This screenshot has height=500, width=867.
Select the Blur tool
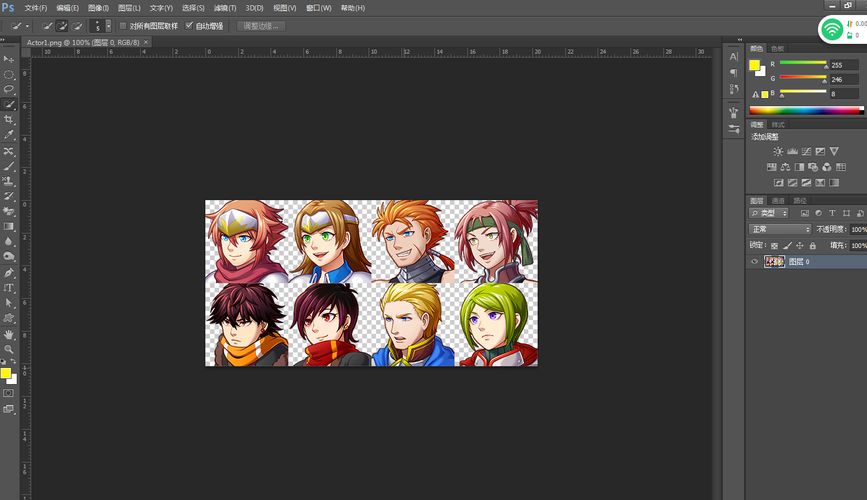point(8,241)
